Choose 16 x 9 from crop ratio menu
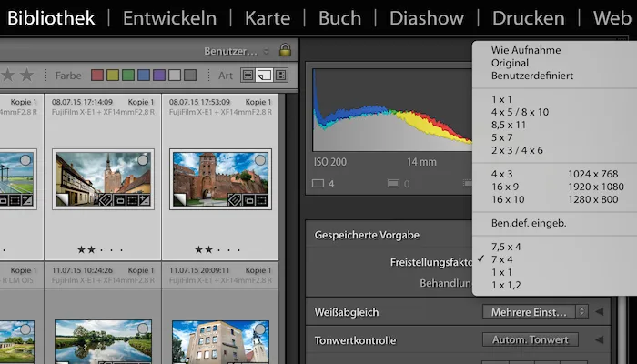Viewport: 637px width, 364px height. click(x=507, y=186)
